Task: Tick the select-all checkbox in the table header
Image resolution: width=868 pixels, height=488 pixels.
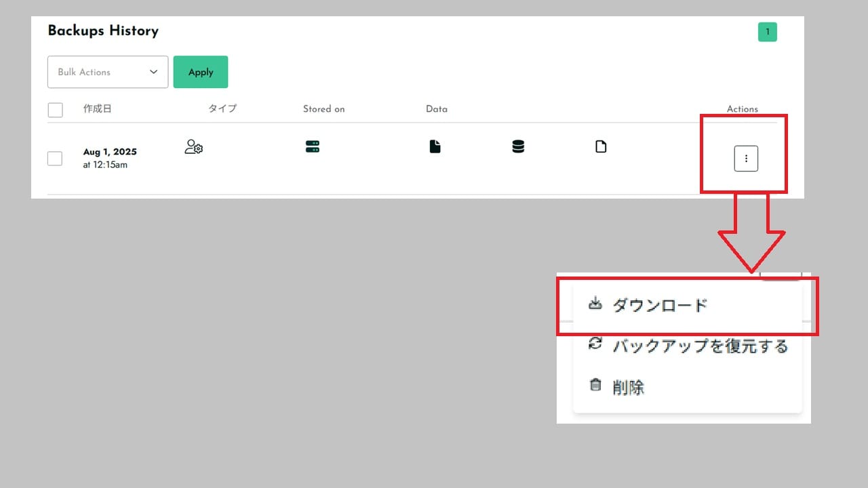Action: point(56,110)
